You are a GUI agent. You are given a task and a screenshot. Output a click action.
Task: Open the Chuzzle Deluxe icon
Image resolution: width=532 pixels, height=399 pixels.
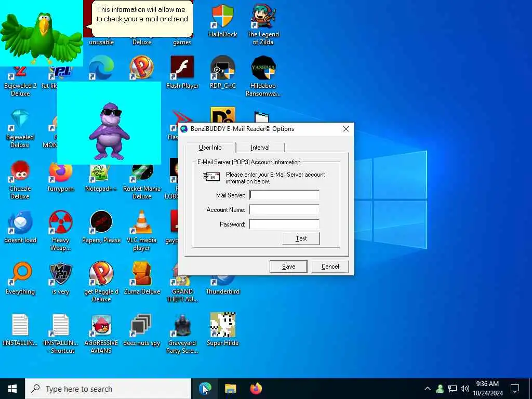[x=20, y=179]
